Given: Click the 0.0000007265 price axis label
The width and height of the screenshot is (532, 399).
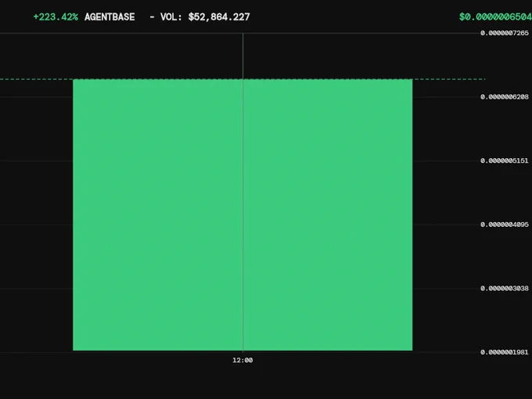Looking at the screenshot, I should [504, 33].
